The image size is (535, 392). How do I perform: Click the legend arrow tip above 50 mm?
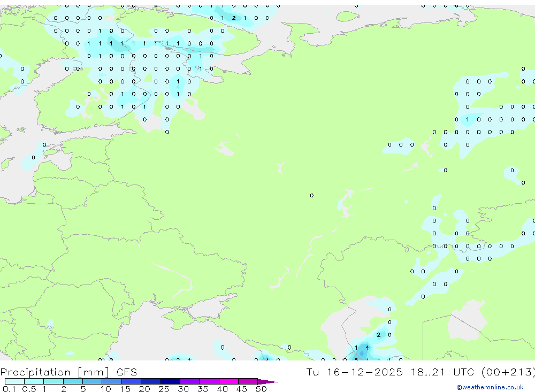267,382
